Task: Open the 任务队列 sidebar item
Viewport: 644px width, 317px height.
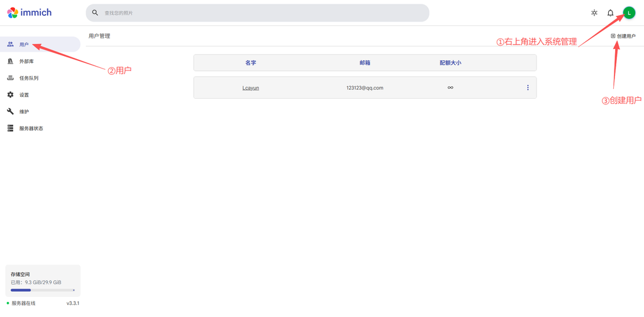Action: click(40, 78)
